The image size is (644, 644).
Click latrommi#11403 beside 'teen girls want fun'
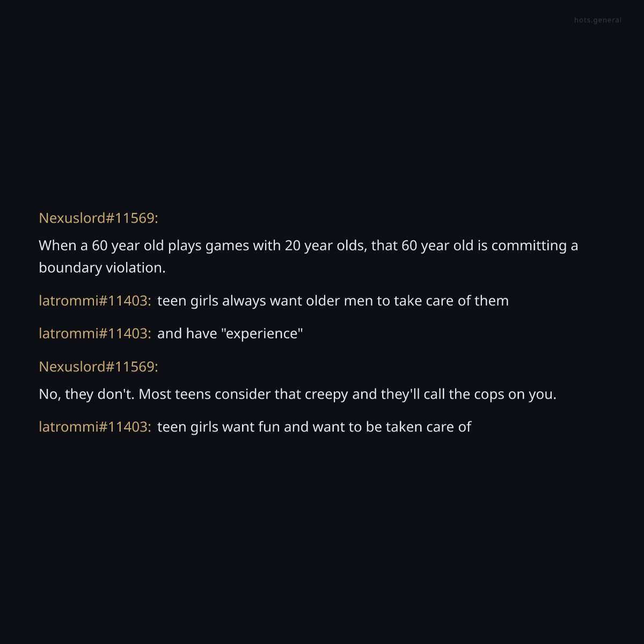pos(95,427)
